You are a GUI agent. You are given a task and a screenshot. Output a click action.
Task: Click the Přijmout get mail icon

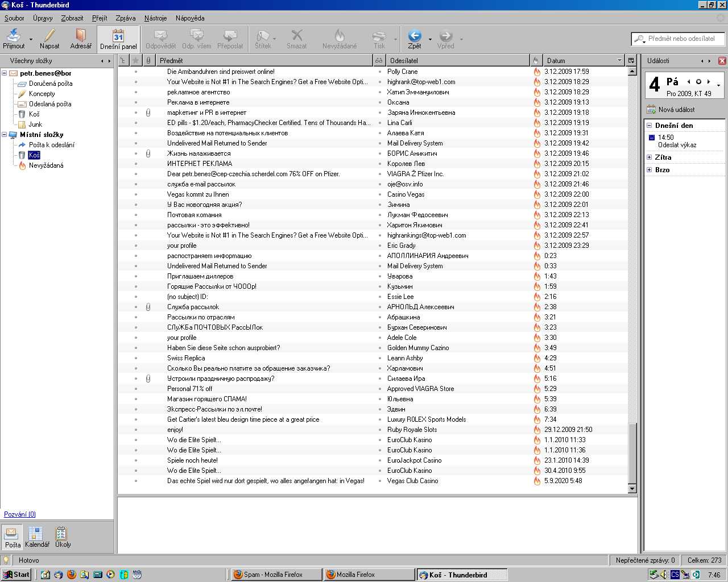pos(13,36)
